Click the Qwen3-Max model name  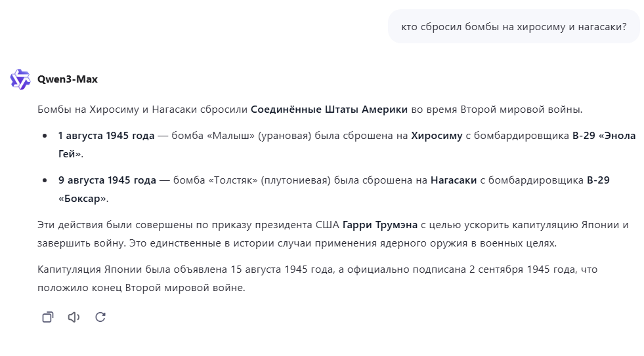pos(68,79)
